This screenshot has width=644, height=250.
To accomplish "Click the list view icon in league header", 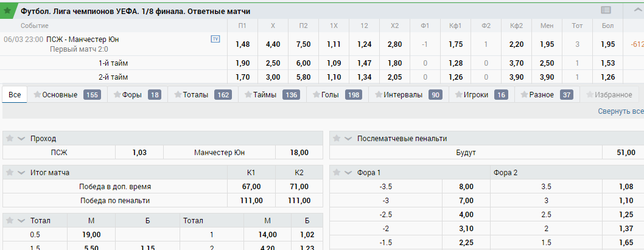I will coord(606,11).
